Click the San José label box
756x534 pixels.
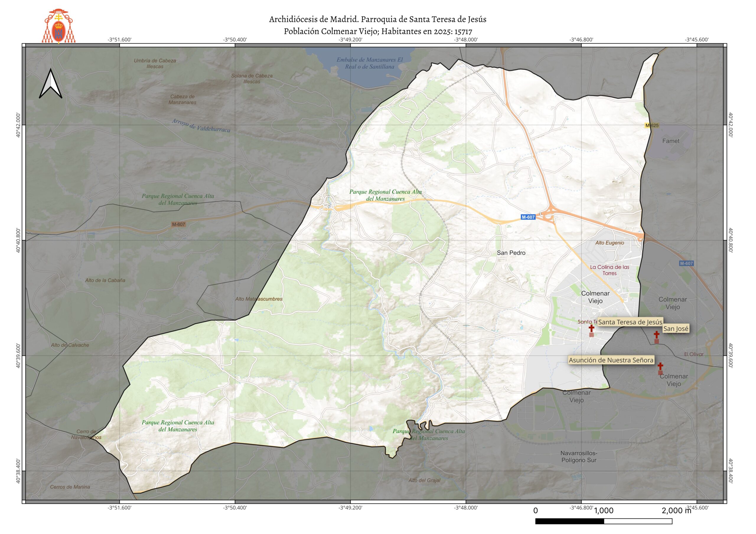coord(676,329)
